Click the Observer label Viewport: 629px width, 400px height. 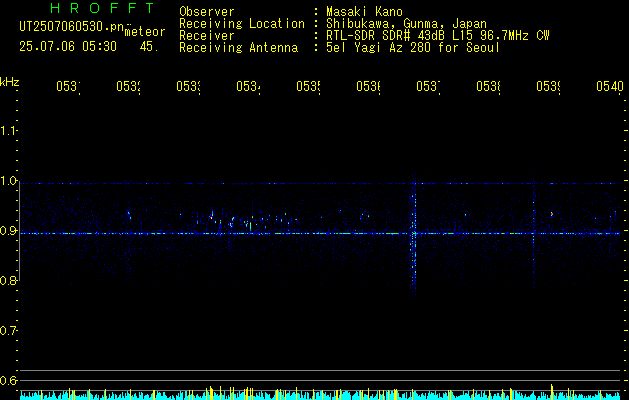(207, 12)
